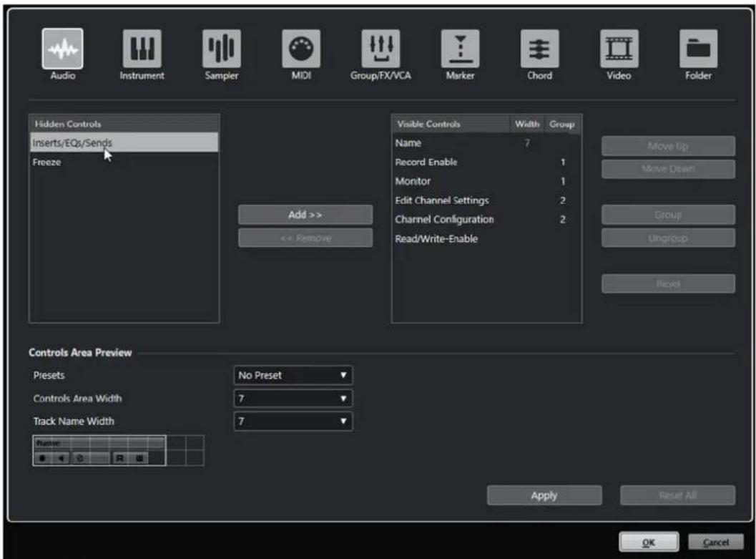The width and height of the screenshot is (756, 559).
Task: Click the Ungroup button
Action: pos(668,238)
